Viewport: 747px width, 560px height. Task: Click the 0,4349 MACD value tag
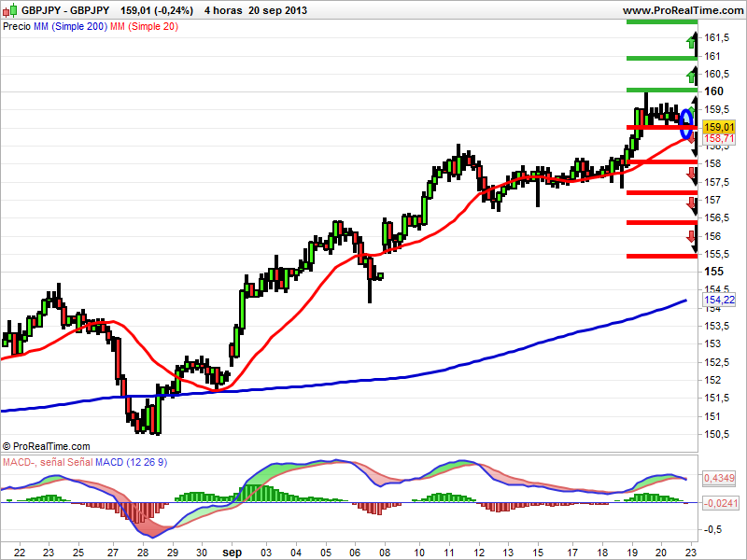point(719,478)
